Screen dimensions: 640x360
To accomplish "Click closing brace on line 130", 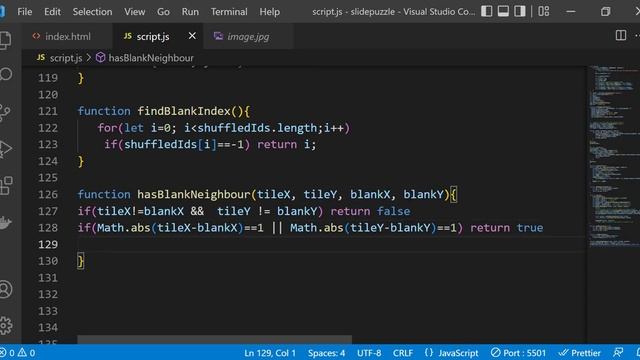I will [81, 261].
